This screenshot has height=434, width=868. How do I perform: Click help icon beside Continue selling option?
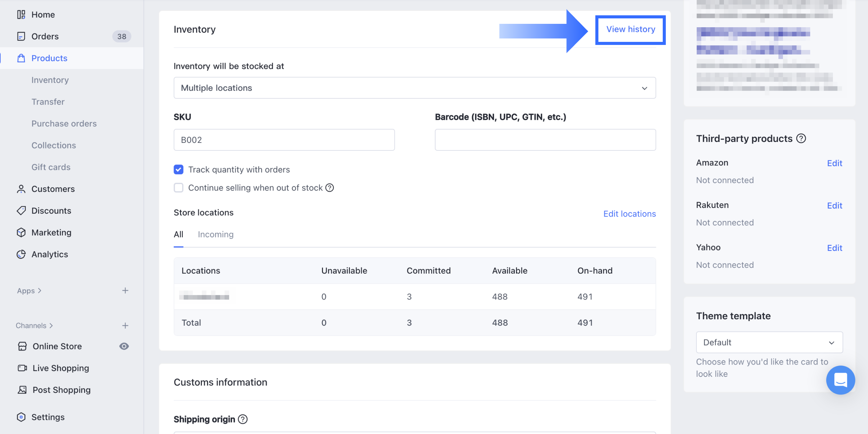329,188
